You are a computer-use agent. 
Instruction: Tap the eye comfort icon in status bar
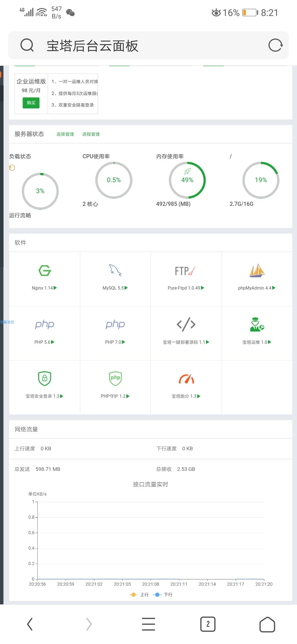click(216, 13)
